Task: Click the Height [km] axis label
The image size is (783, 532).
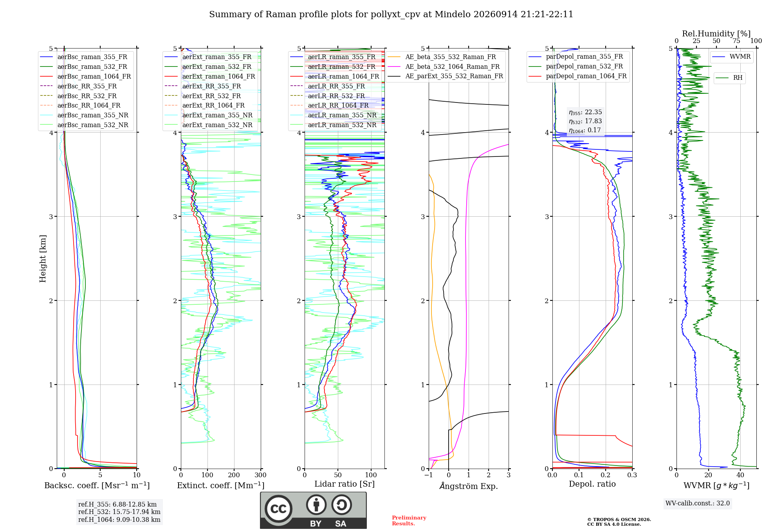Action: coord(43,259)
